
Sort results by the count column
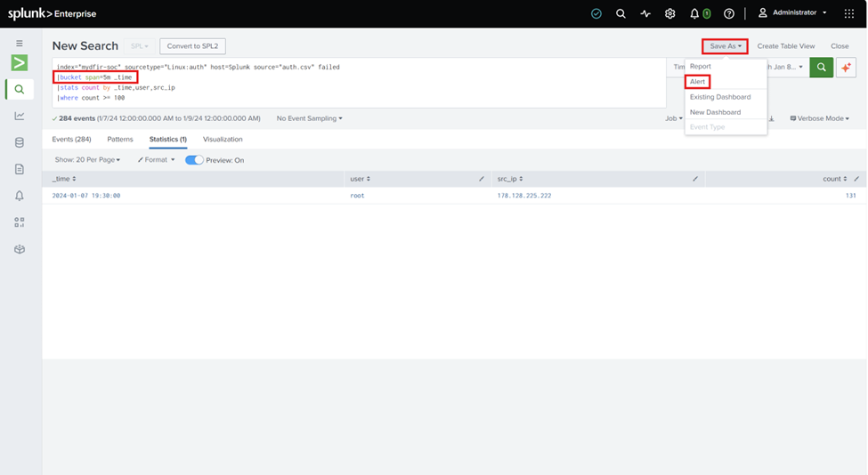835,179
